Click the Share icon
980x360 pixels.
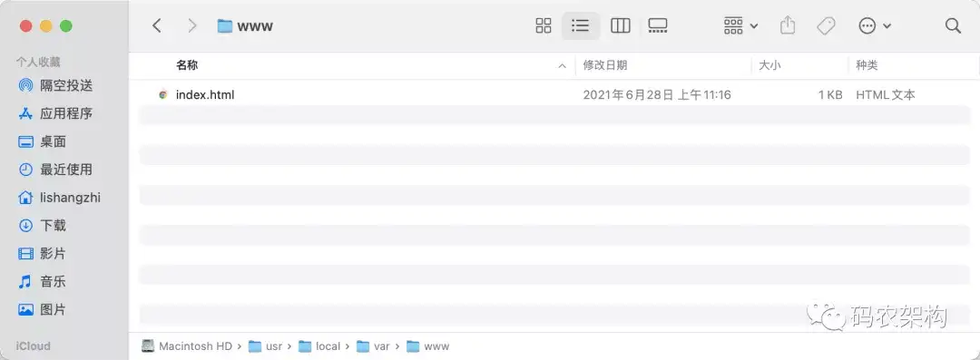(788, 25)
